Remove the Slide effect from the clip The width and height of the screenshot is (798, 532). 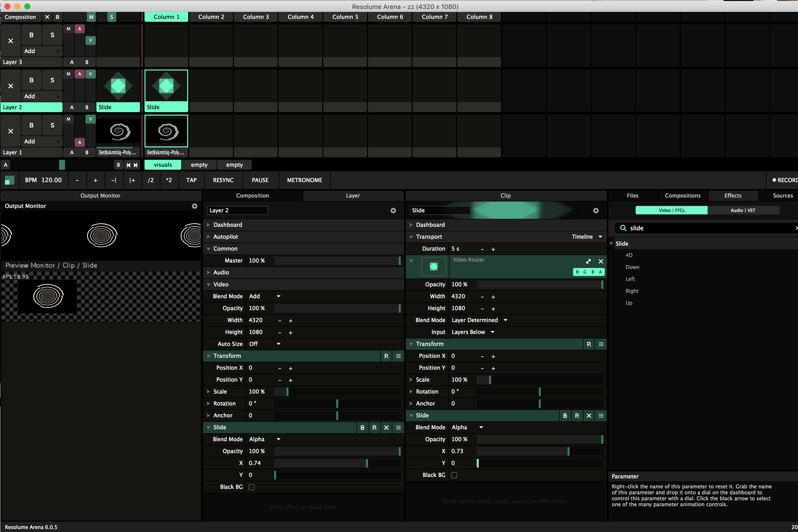coord(589,416)
